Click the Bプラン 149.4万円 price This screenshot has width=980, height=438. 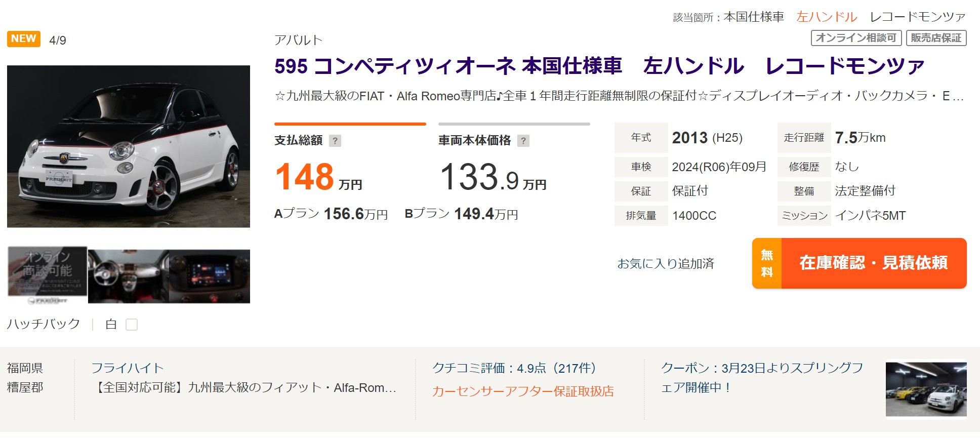coord(462,214)
